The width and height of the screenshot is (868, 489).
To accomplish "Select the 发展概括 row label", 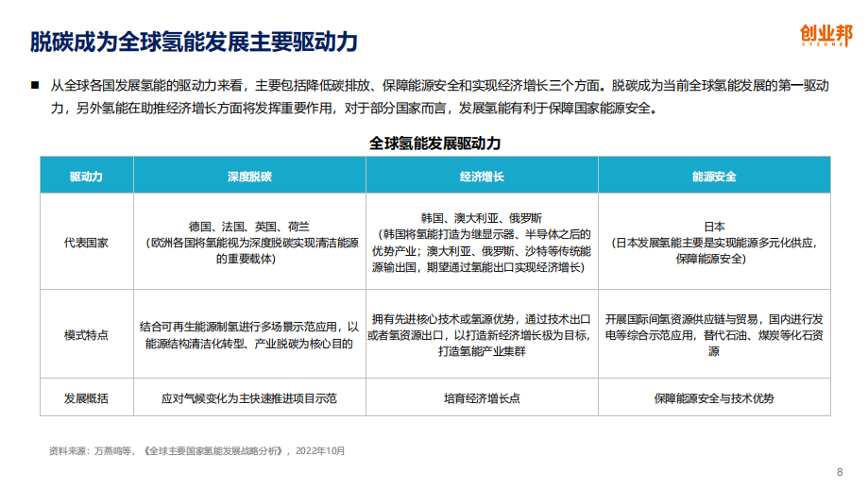I will [86, 398].
